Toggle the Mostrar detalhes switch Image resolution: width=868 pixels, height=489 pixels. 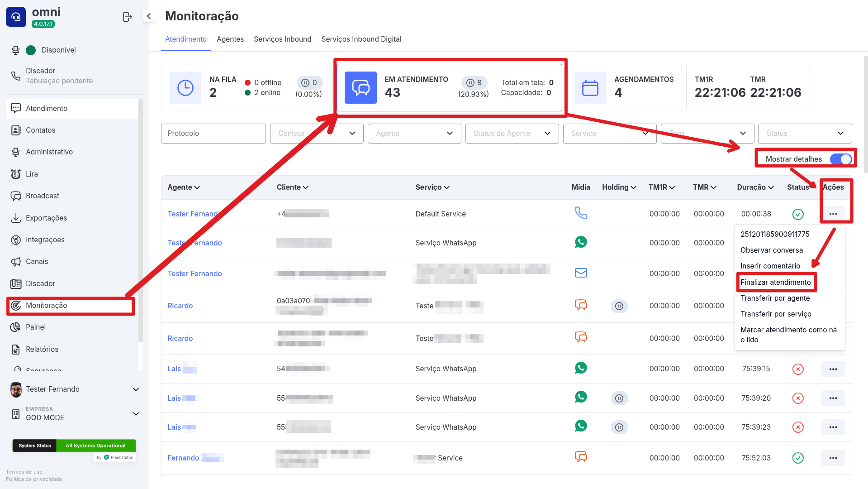(x=840, y=159)
